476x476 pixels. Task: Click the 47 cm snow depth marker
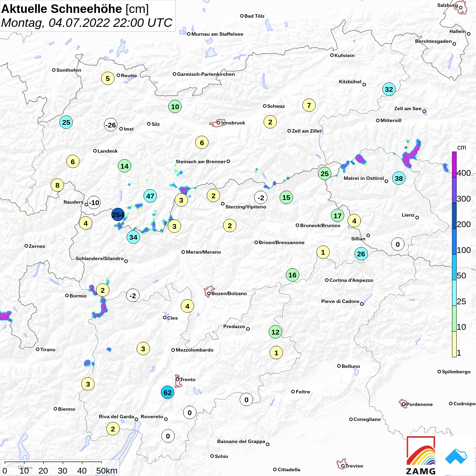(150, 196)
